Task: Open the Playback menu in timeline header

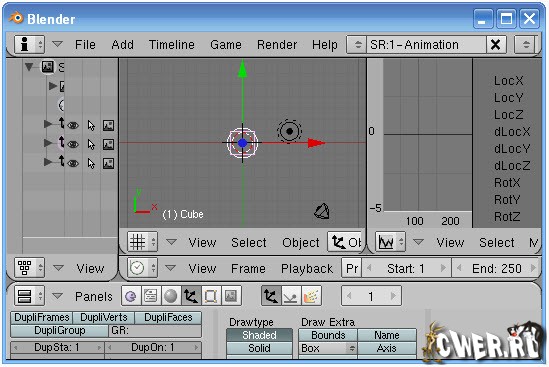Action: point(307,269)
